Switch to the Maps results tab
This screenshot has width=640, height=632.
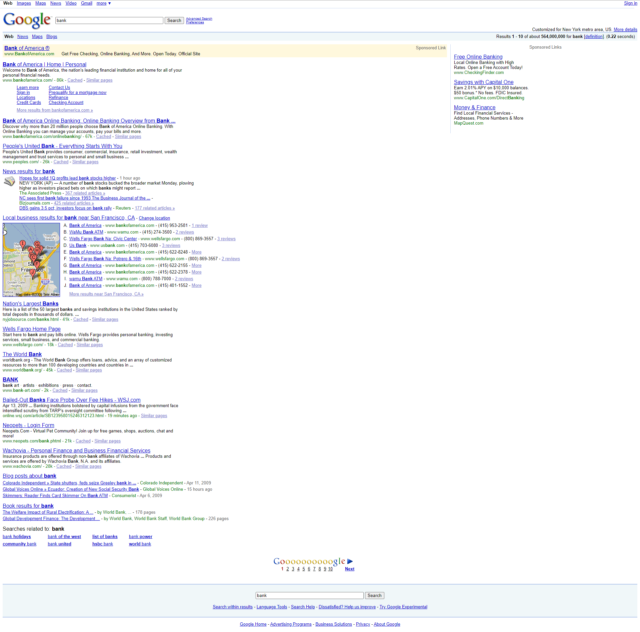tap(37, 37)
